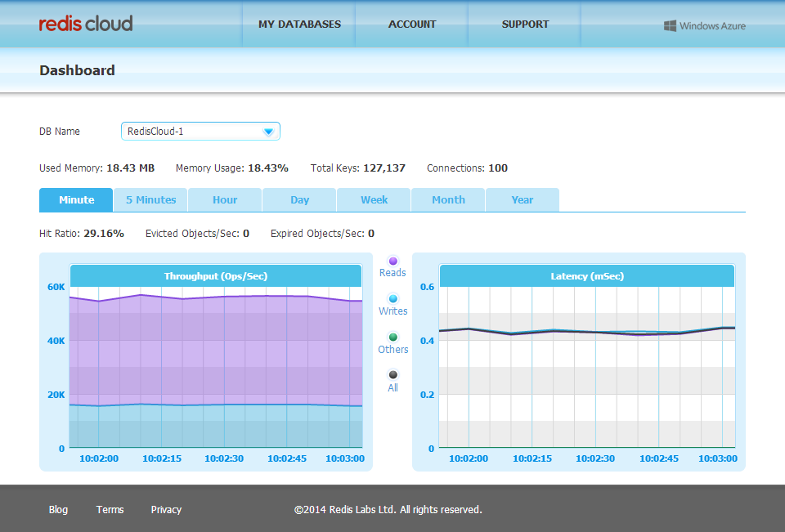Image resolution: width=785 pixels, height=532 pixels.
Task: Open the Blog footer link
Action: point(58,509)
